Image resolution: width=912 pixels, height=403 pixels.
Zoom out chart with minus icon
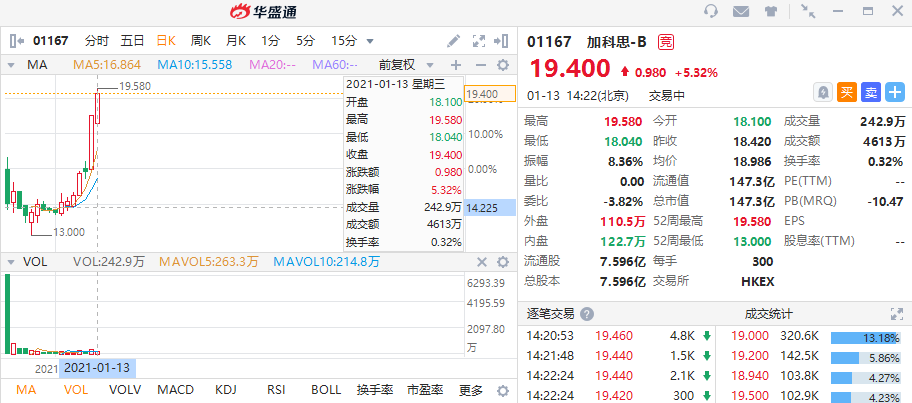click(480, 65)
